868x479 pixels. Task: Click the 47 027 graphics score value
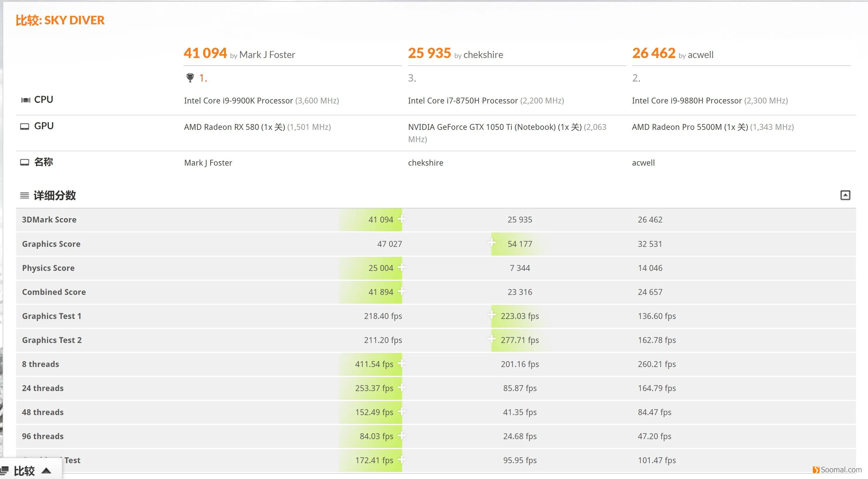pos(389,244)
